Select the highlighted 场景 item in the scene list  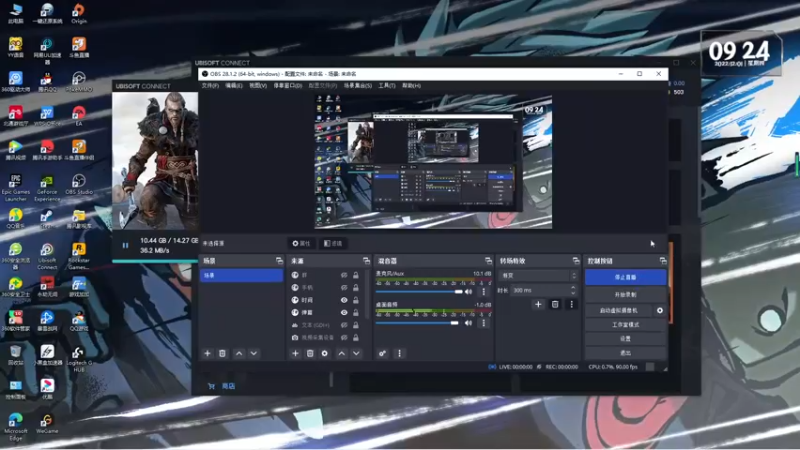coord(241,276)
